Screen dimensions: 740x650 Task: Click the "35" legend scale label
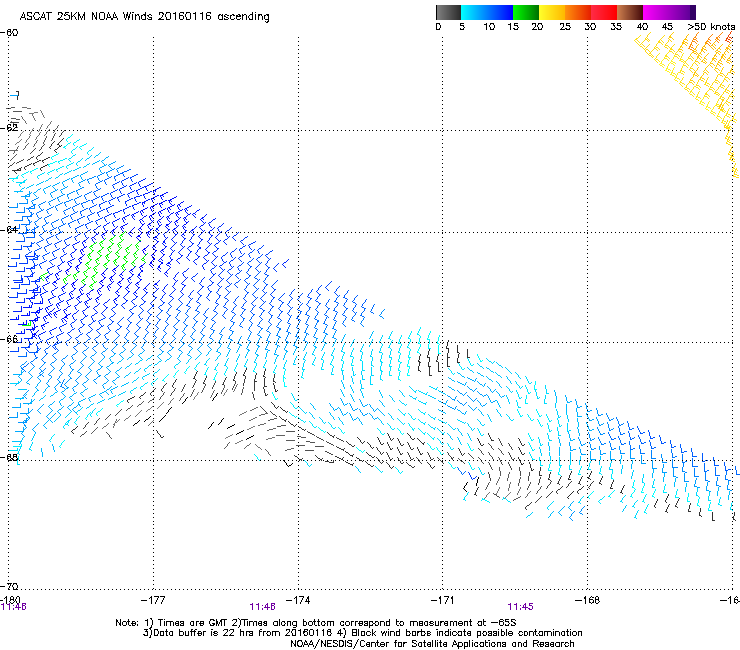[x=616, y=27]
